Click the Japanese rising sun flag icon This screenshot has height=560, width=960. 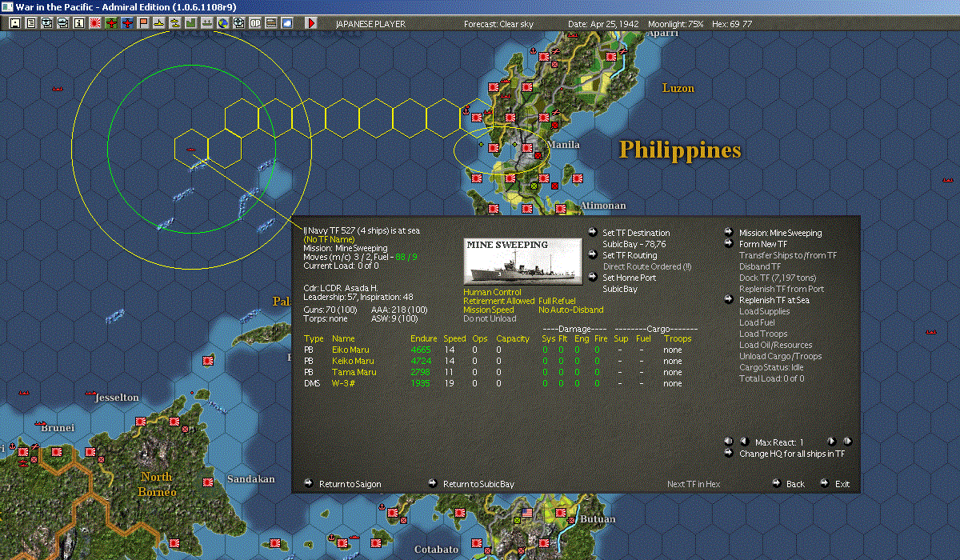coord(95,23)
